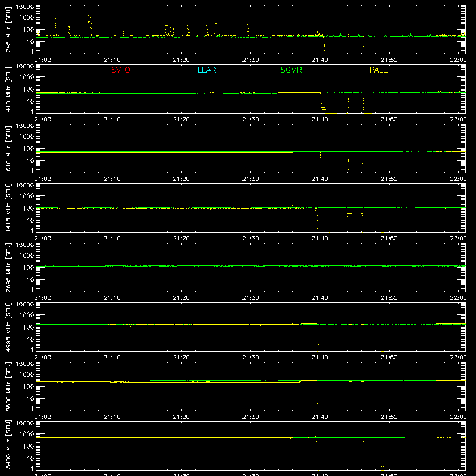Click 21:30 tick beneath the 4995 MHz plot
476x476 pixels.
click(250, 358)
